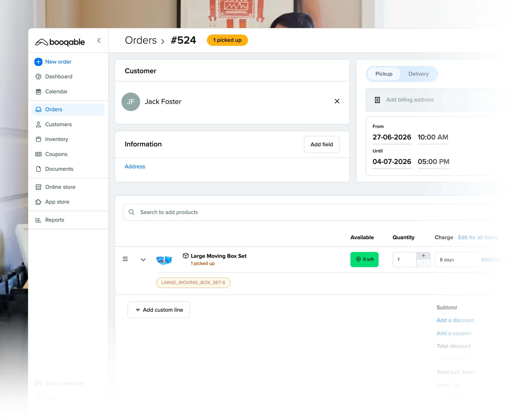Click the blue plus New order icon
This screenshot has width=511, height=420.
[38, 62]
